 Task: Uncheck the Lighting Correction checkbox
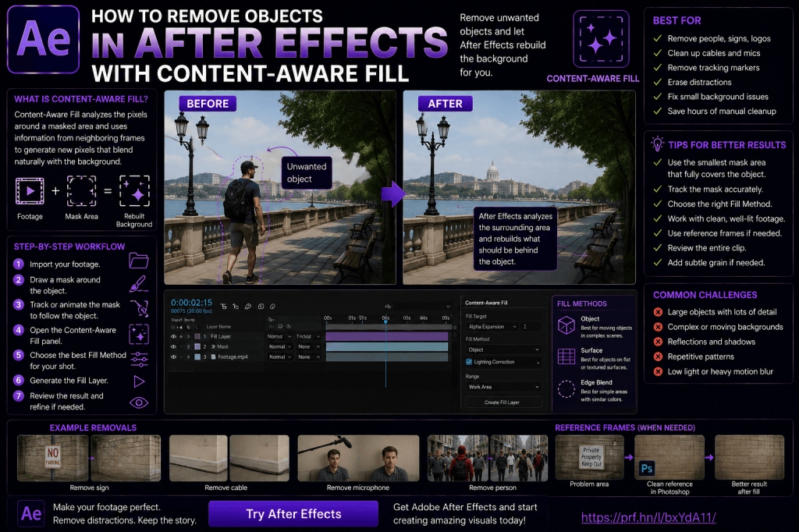pos(469,362)
